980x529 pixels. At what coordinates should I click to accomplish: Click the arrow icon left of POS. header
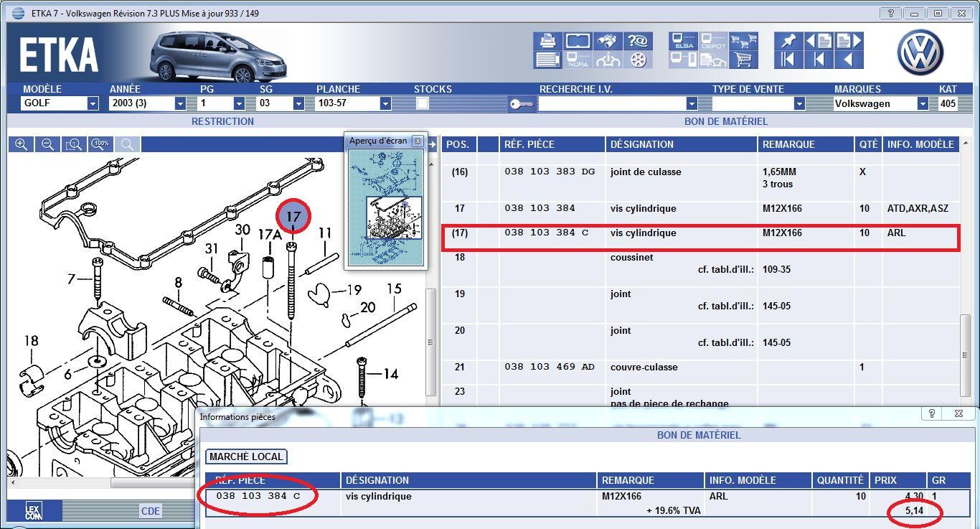tap(433, 145)
